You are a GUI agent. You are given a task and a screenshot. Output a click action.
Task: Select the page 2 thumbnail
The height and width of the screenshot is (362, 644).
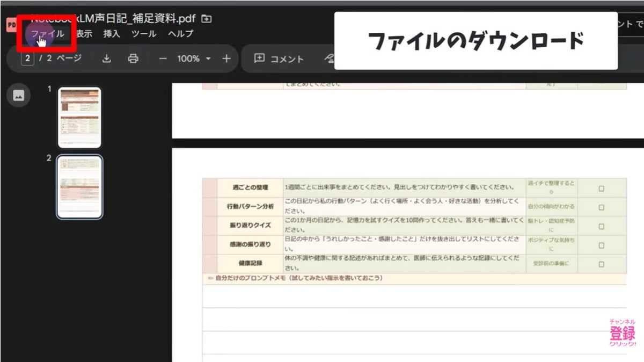(x=79, y=187)
